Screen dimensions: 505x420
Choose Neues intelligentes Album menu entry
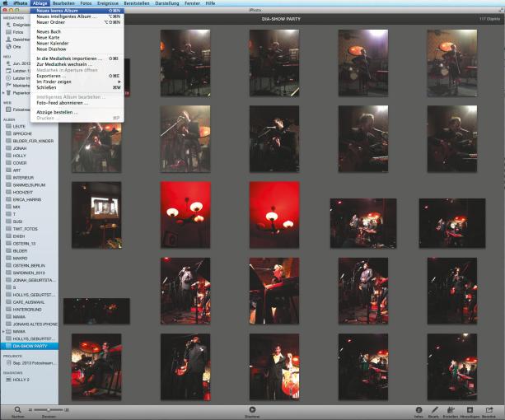point(77,16)
